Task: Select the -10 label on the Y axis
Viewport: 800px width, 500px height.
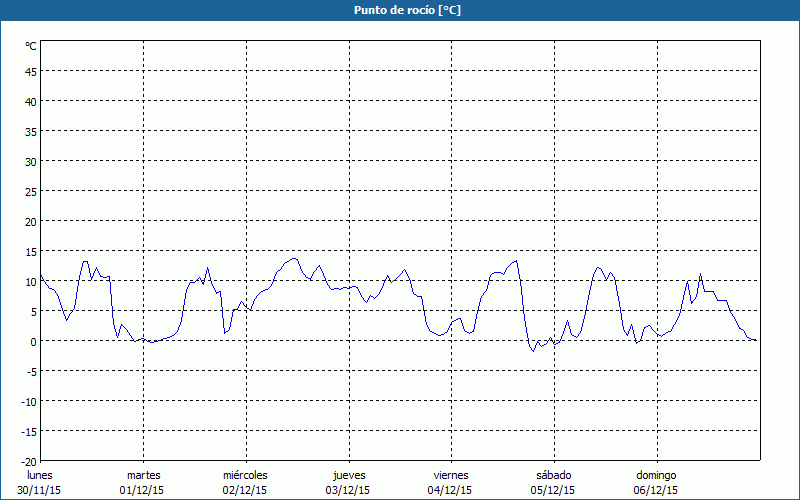Action: (29, 401)
